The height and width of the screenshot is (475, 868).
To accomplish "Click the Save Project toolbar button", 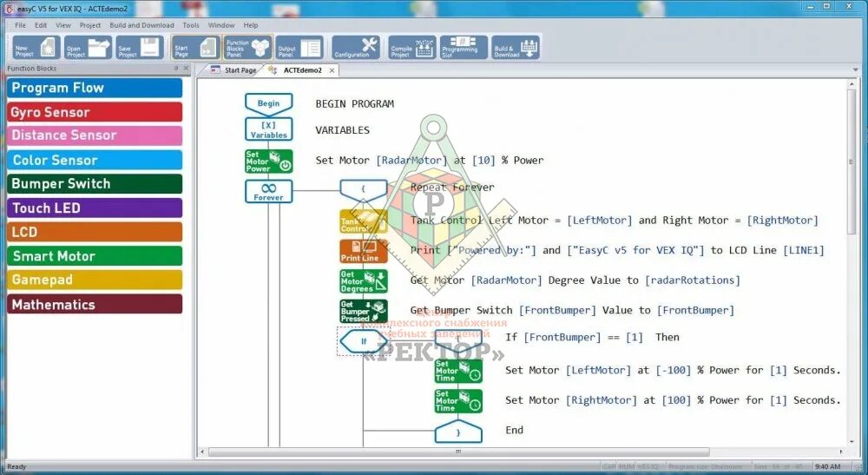I will (x=140, y=48).
